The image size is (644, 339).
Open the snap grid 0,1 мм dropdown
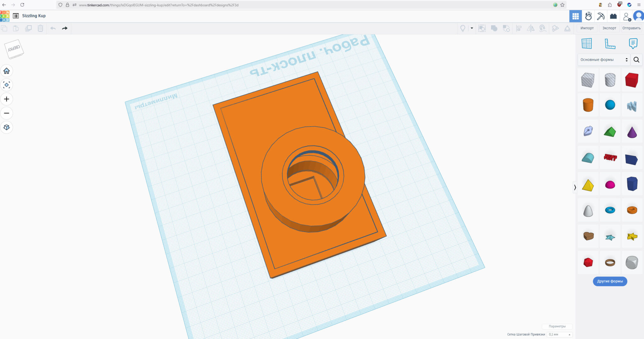point(560,335)
